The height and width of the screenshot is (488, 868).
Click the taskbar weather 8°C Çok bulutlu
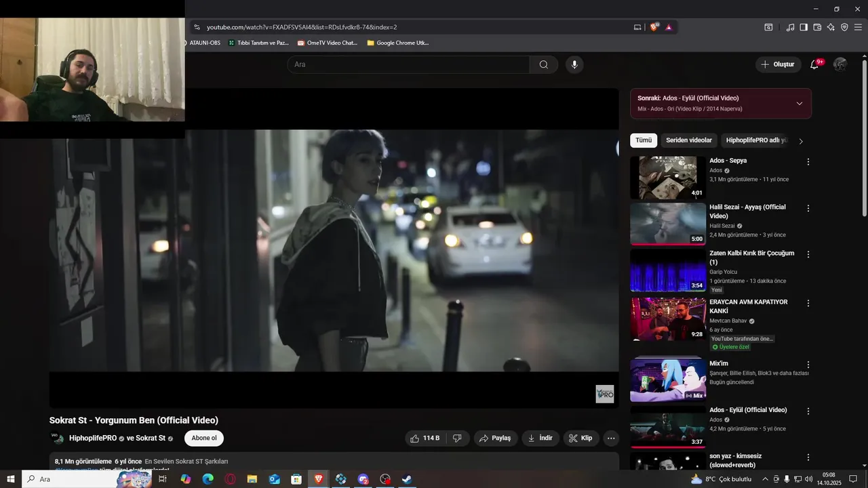click(x=721, y=479)
